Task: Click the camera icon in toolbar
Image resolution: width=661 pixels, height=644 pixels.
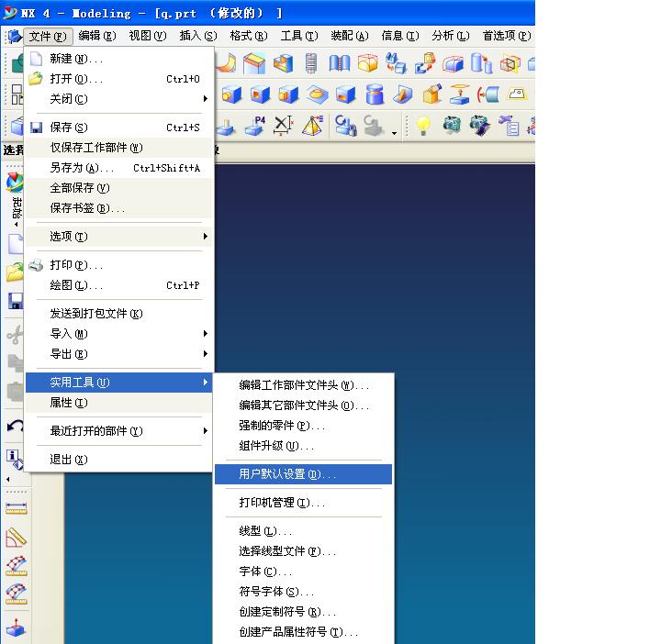Action: coord(451,125)
